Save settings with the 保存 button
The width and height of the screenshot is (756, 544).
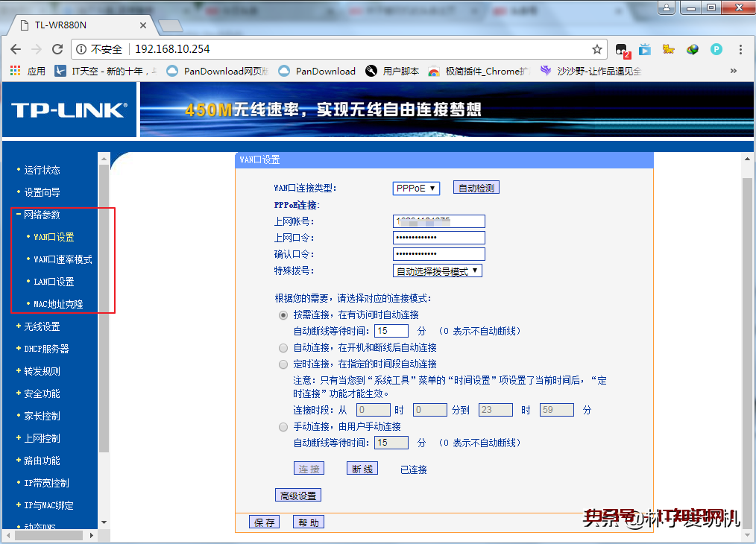[x=265, y=522]
